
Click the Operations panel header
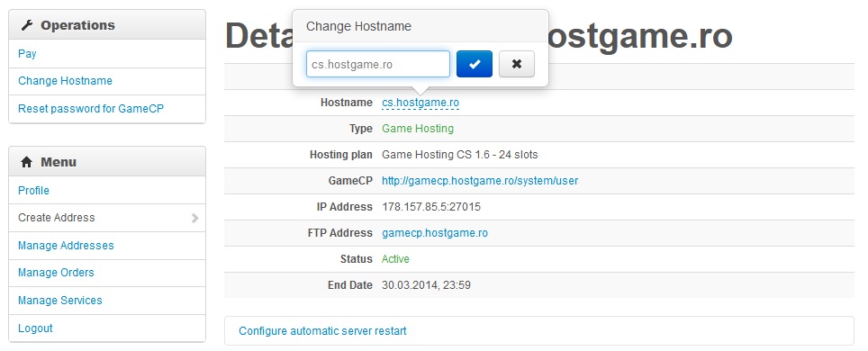point(107,25)
